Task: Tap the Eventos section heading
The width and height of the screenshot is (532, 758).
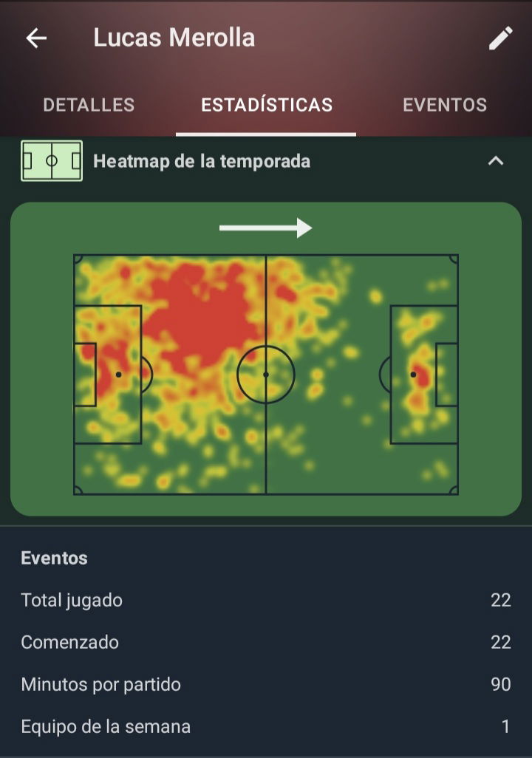Action: [54, 558]
